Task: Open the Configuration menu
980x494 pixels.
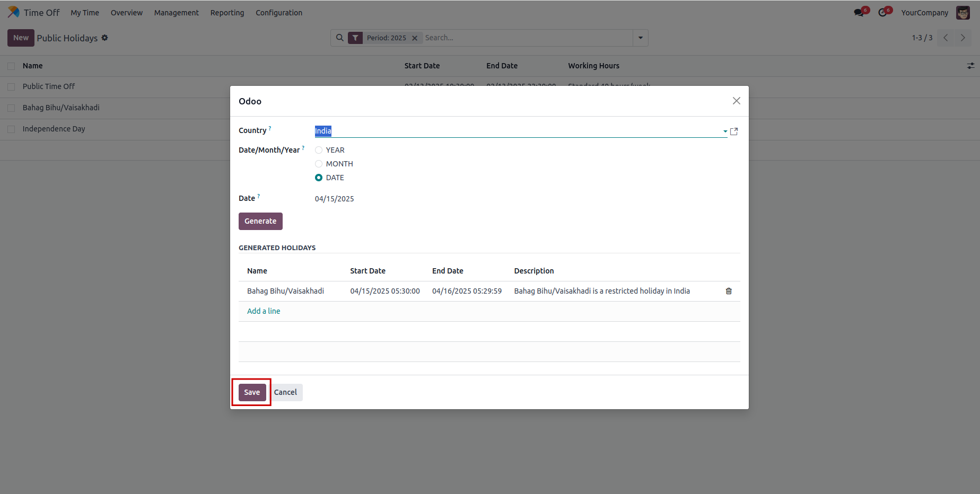Action: click(279, 13)
